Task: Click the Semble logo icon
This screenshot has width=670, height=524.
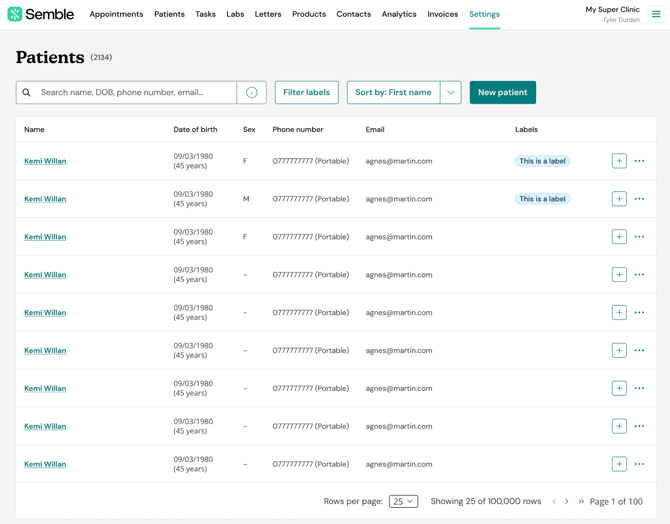Action: 15,14
